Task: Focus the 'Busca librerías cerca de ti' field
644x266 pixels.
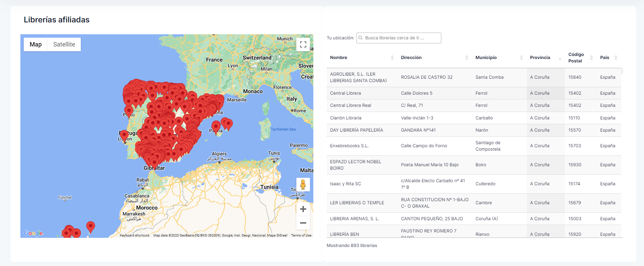Action: click(399, 38)
